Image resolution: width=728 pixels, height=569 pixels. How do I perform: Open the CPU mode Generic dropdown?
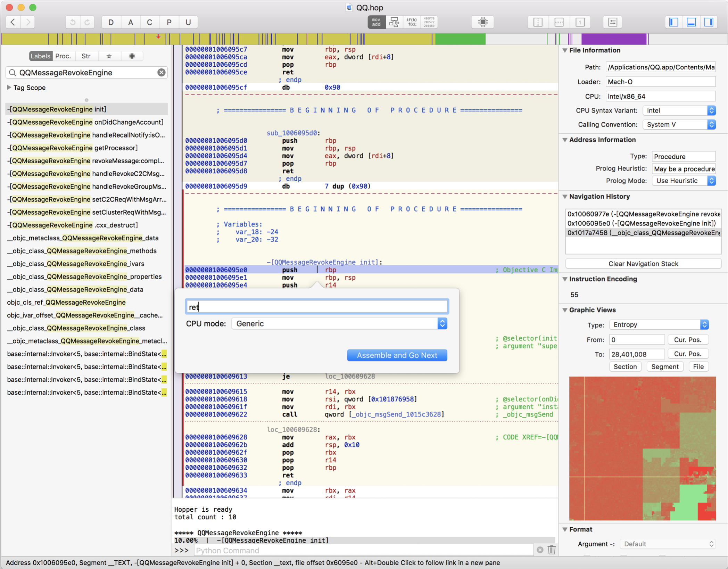339,324
